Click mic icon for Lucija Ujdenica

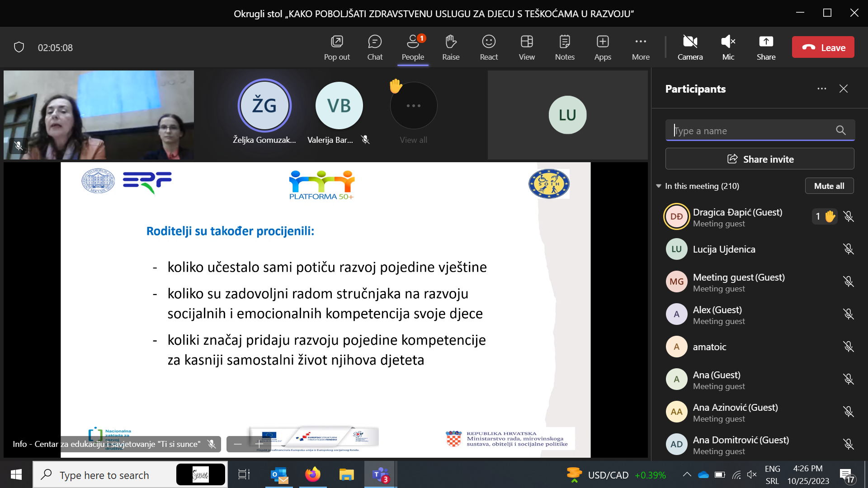click(849, 249)
